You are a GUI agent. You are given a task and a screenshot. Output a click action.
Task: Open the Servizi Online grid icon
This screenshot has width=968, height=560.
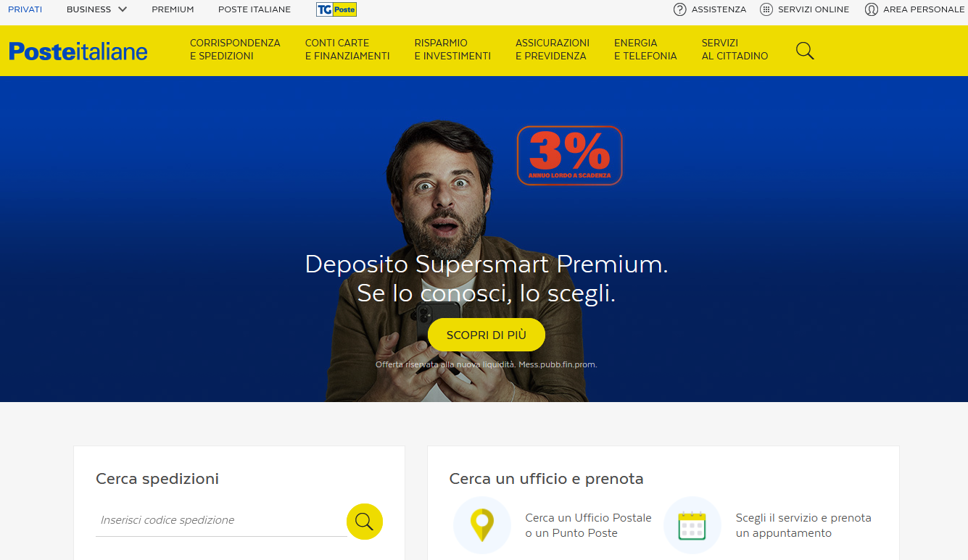point(766,9)
